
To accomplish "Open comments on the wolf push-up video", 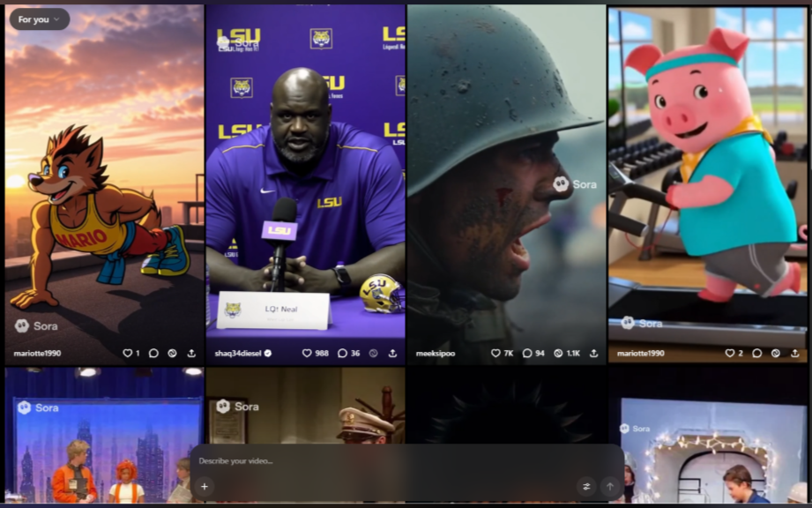I will tap(153, 353).
